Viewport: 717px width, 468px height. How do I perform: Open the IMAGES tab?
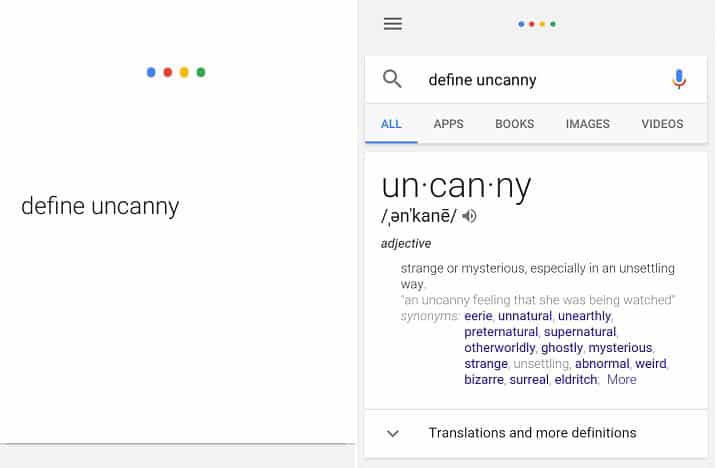click(588, 124)
